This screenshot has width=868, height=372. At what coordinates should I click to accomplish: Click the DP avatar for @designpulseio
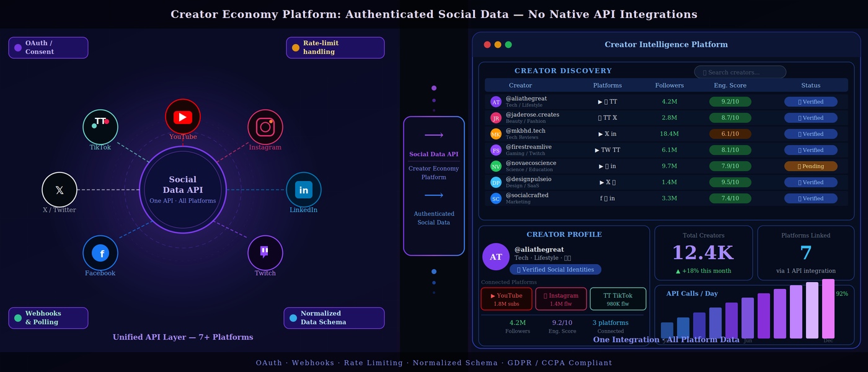[496, 182]
